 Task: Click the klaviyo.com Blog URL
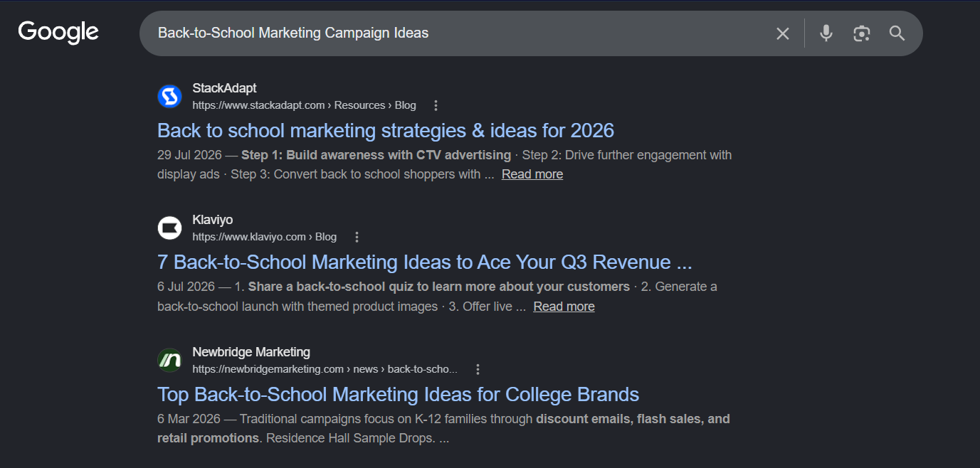(x=264, y=237)
